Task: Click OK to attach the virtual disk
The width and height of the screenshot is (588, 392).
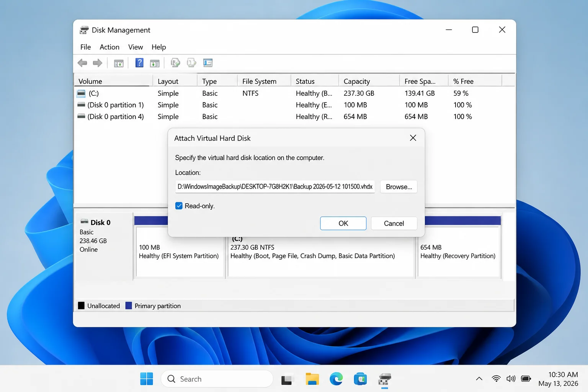Action: [x=343, y=224]
